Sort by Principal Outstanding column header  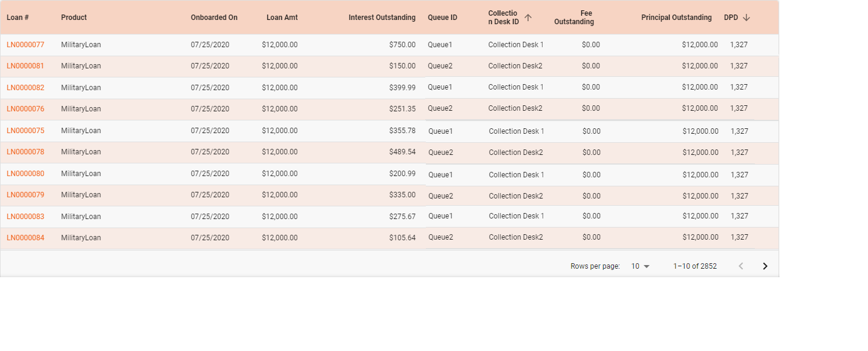point(676,18)
